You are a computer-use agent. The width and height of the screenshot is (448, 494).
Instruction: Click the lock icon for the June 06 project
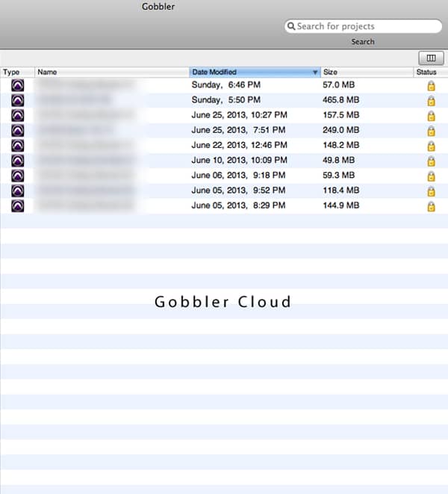(431, 176)
